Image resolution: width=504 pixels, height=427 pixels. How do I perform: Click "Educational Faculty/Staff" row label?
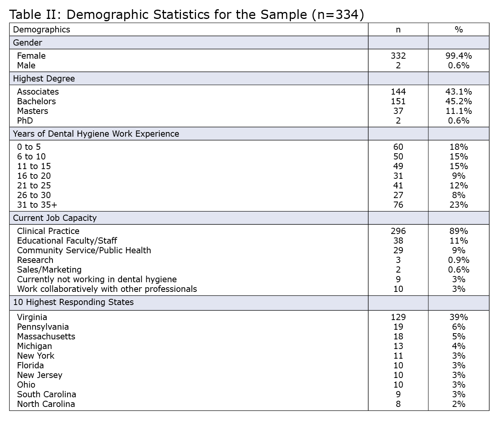click(x=67, y=241)
